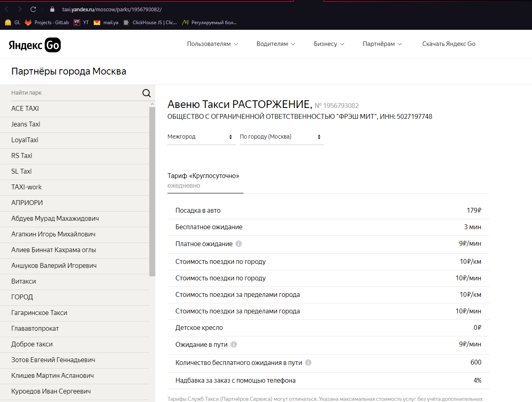Viewport: 532px width, 402px height.
Task: Open the Межгород dropdown
Action: (x=201, y=137)
